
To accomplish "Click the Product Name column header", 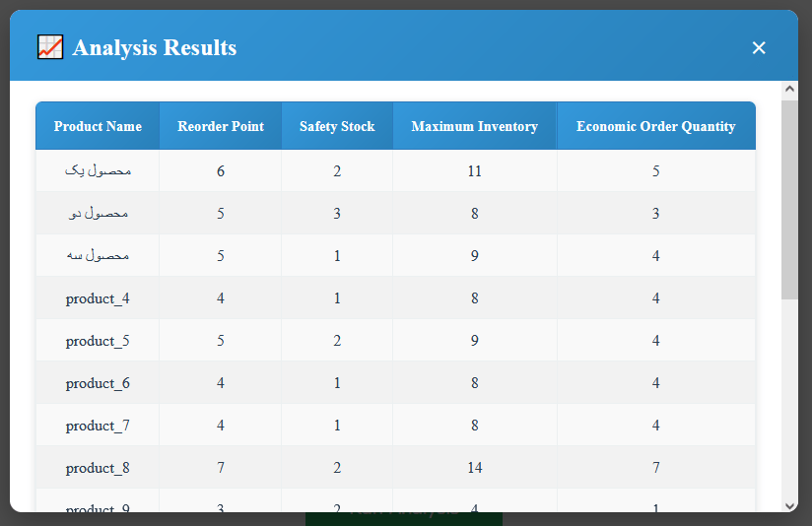I will [x=98, y=126].
